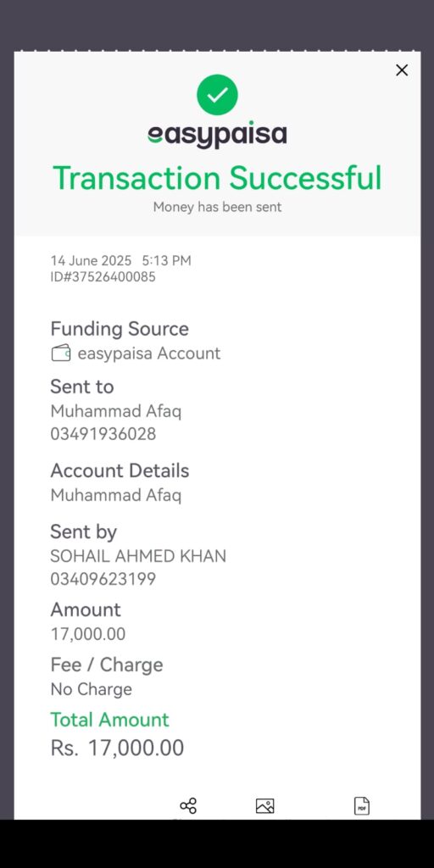Tap recipient phone number 03491936028

pos(103,434)
